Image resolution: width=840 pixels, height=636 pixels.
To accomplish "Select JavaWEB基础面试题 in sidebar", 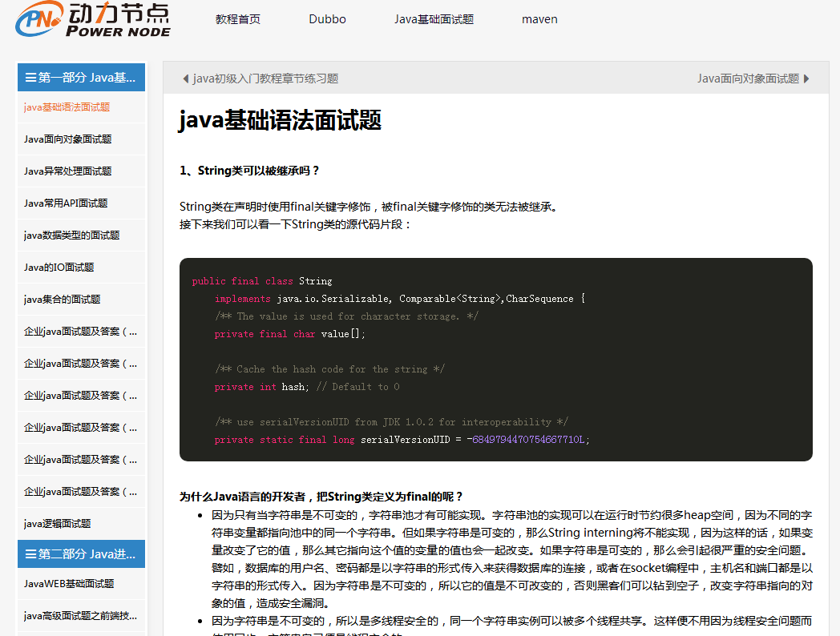I will [82, 584].
